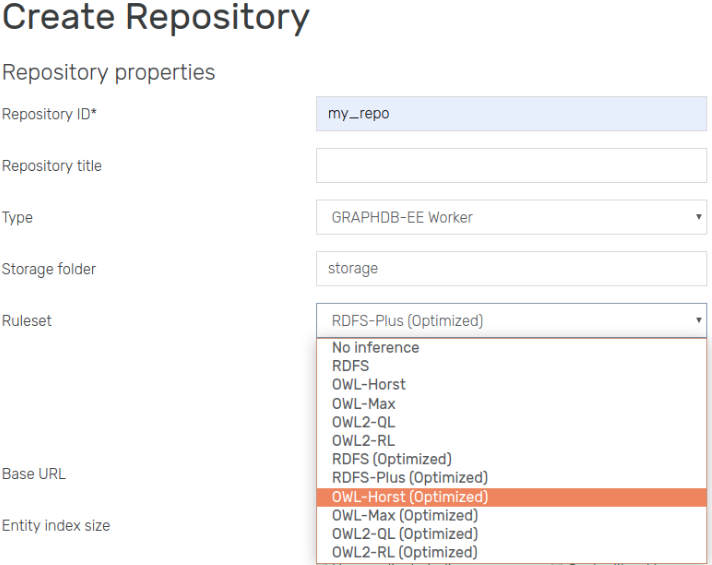Select the OWL2-QL non-optimized option
Viewport: 712px width, 565px height.
pos(511,422)
